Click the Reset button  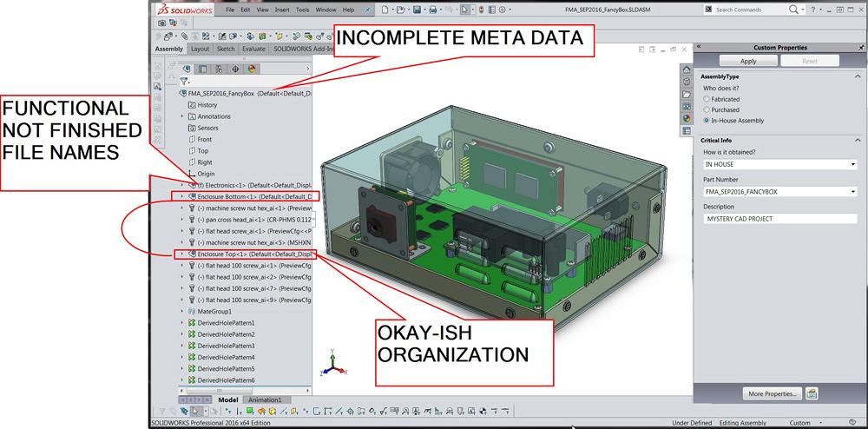click(x=809, y=62)
